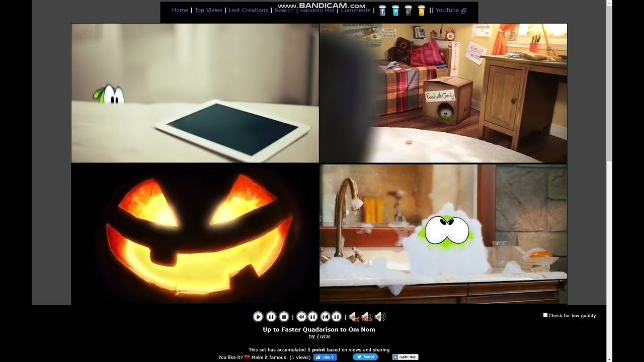Click the jack-o'-lantern pumpkin video

[x=195, y=234]
